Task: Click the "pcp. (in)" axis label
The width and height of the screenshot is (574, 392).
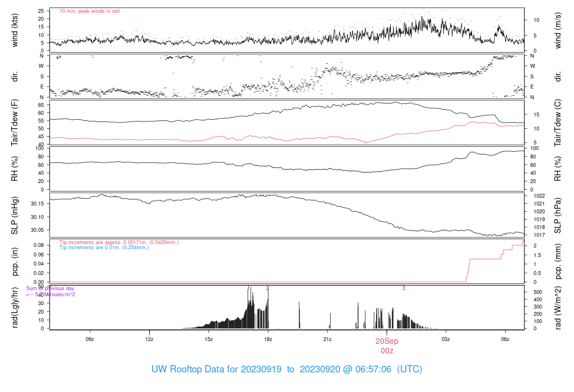Action: point(15,262)
